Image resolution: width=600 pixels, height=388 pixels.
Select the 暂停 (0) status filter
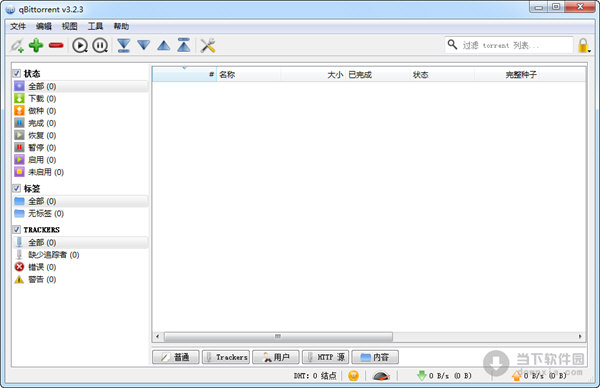[x=80, y=148]
